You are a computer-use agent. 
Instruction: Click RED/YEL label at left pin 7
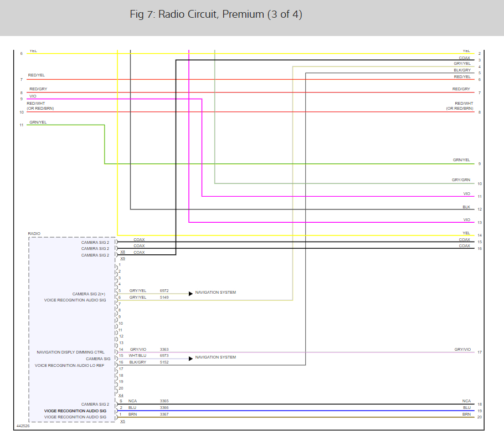[x=37, y=75]
